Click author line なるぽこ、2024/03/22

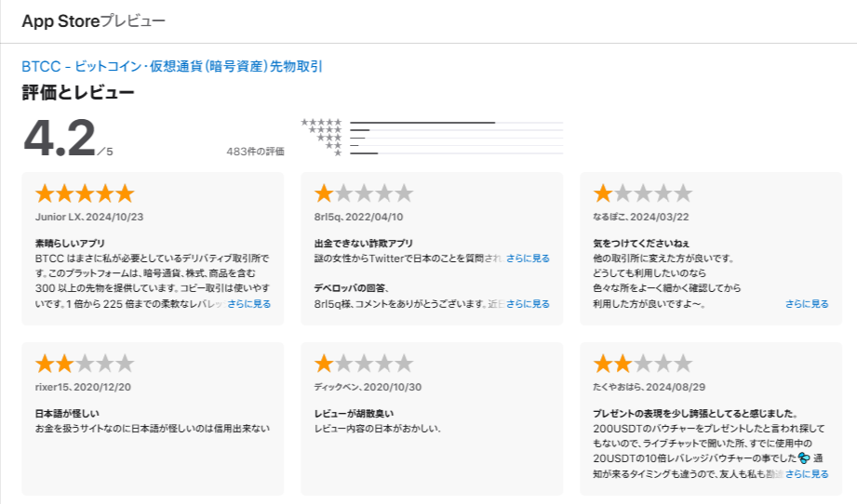641,217
